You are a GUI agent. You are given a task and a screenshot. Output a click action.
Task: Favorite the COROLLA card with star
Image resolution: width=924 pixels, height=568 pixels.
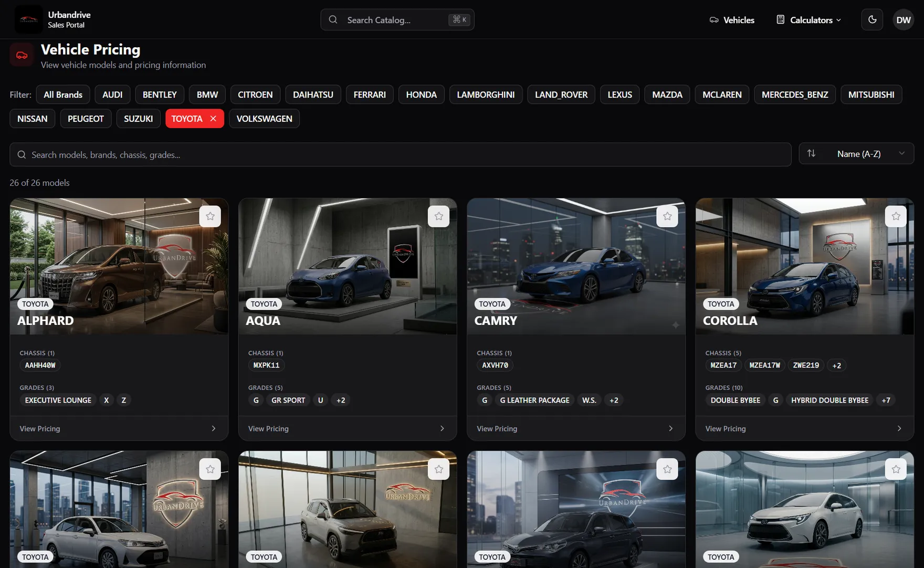(896, 216)
